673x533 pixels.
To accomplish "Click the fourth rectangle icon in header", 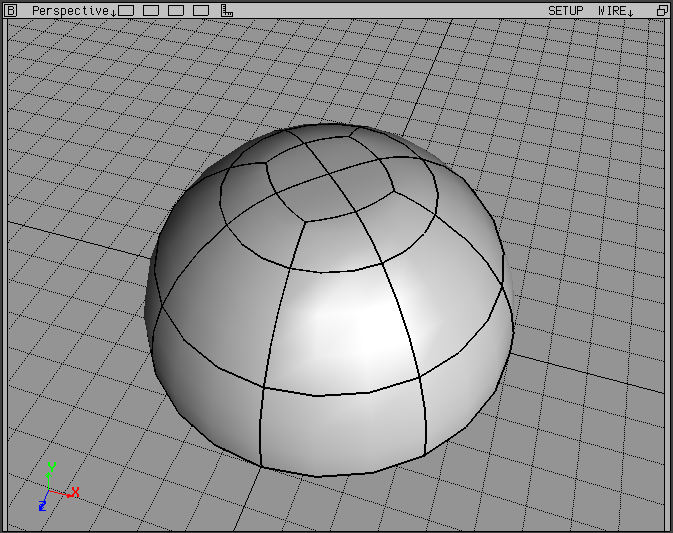I will pos(201,10).
